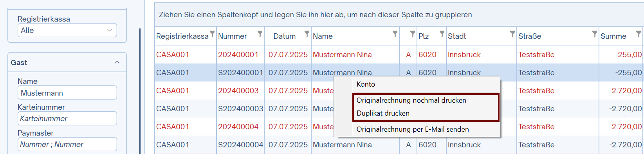
Task: Sort by Datum column header
Action: click(285, 36)
